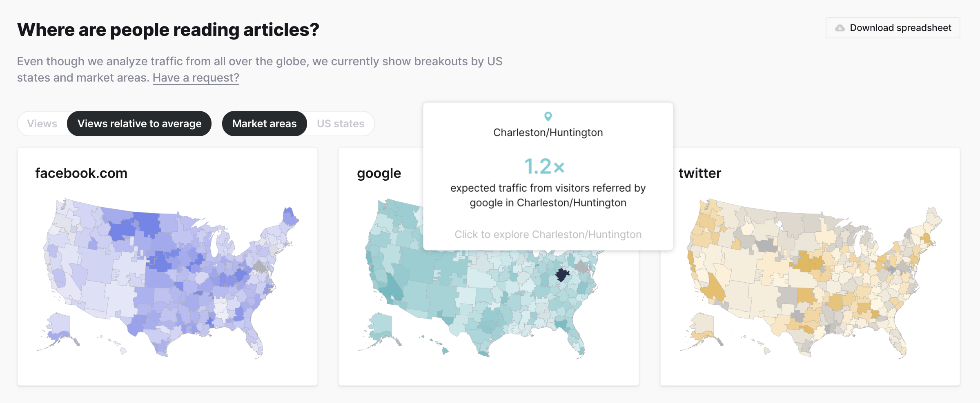Click the google panel title

(x=379, y=173)
